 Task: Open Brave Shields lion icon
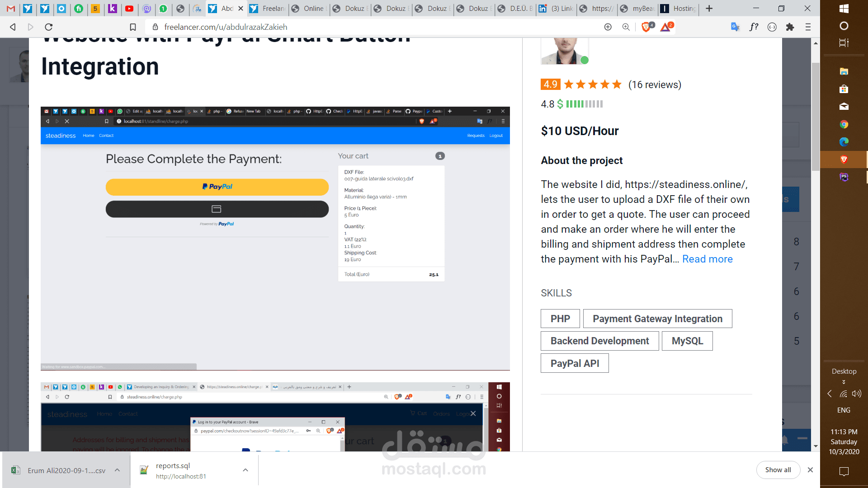(646, 27)
